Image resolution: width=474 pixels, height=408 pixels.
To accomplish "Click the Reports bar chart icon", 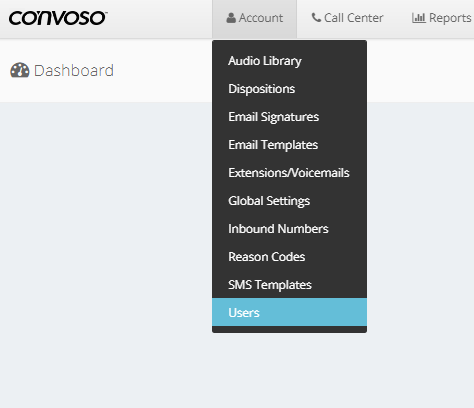I will point(419,18).
